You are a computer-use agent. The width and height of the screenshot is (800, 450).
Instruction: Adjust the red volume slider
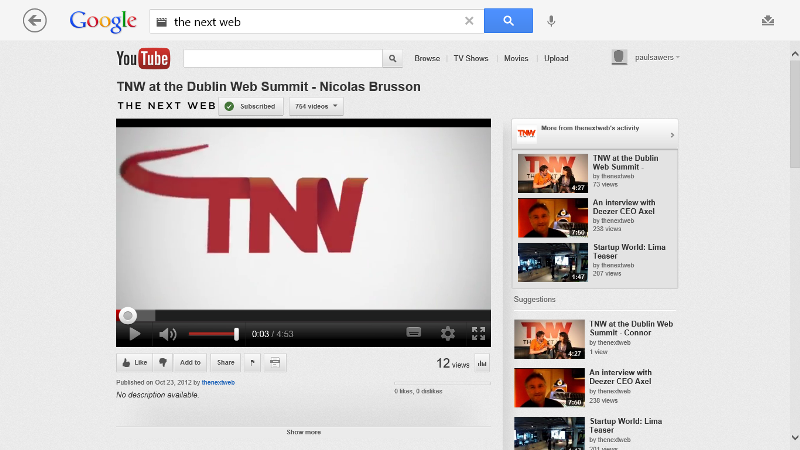pyautogui.click(x=214, y=334)
